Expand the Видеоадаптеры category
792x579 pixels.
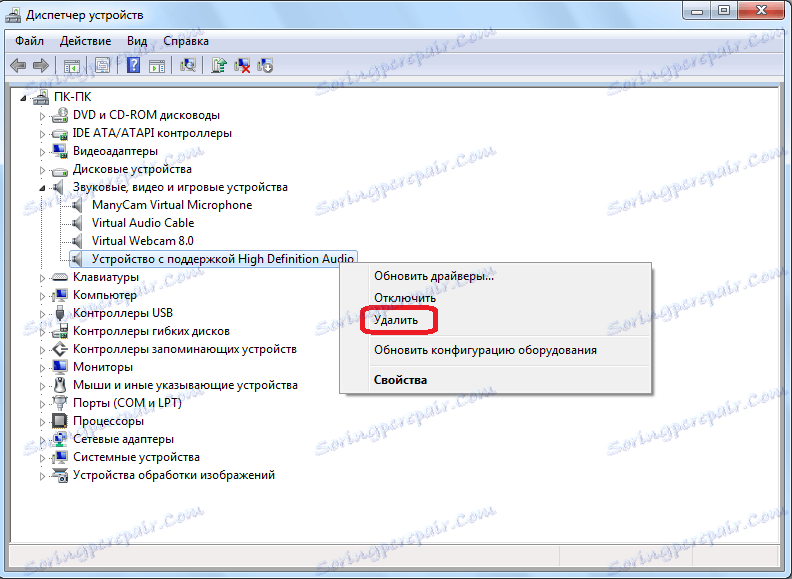[42, 152]
